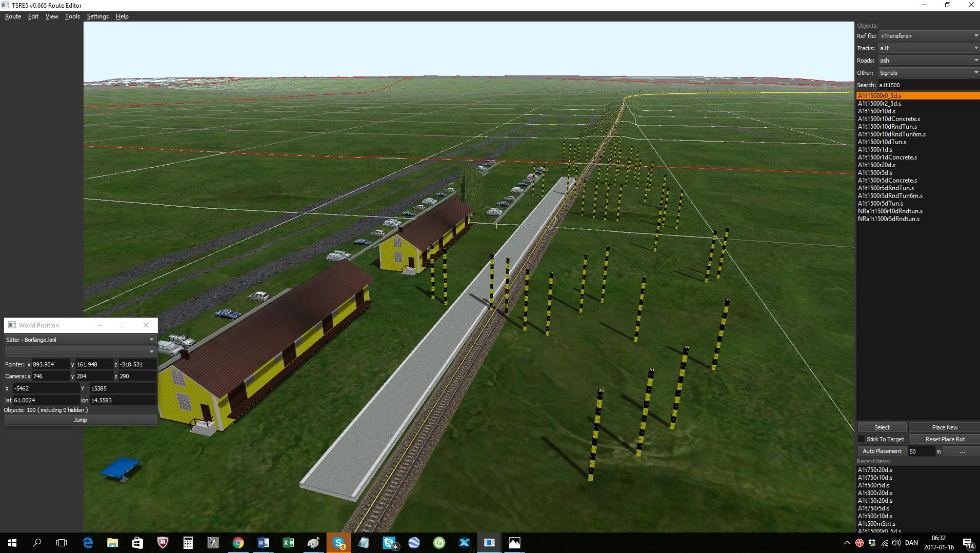Image resolution: width=980 pixels, height=553 pixels.
Task: Open the Google Chrome taskbar icon
Action: coord(238,543)
